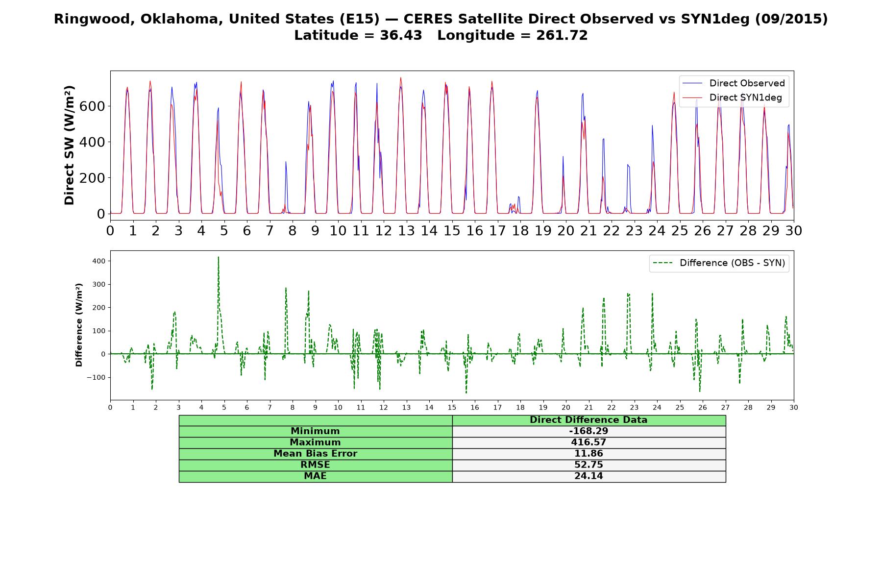Click the Direct SW (W/m²) axis label
This screenshot has width=882, height=588.
69,145
